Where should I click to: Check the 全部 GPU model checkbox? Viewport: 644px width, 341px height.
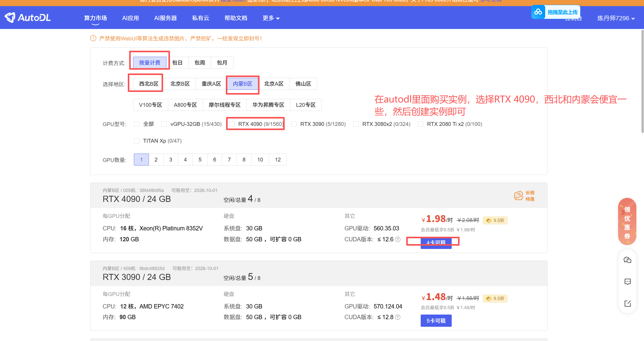137,124
